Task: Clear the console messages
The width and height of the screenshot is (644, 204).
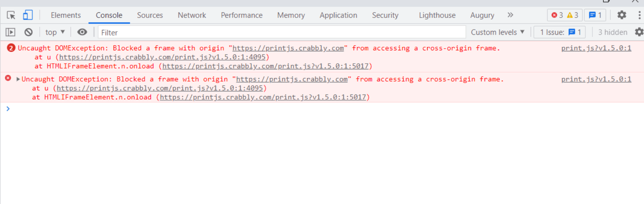Action: [28, 32]
